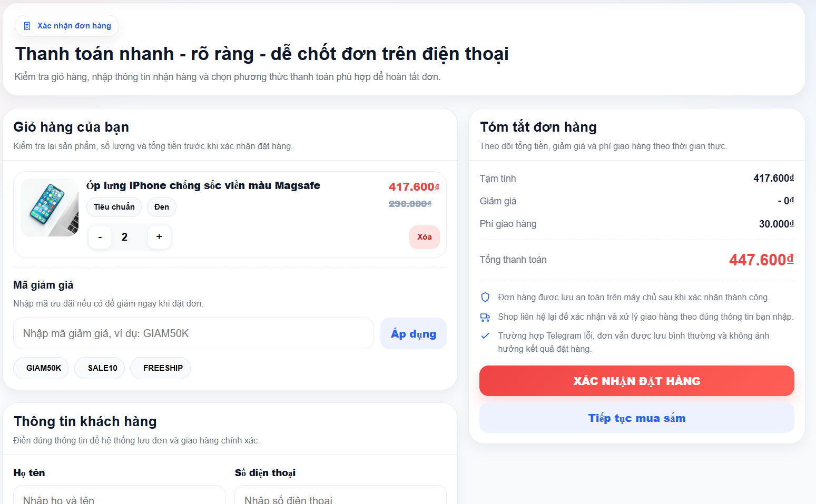
Task: Click 'Tiếp tục mua sắm' to keep shopping
Action: point(636,418)
